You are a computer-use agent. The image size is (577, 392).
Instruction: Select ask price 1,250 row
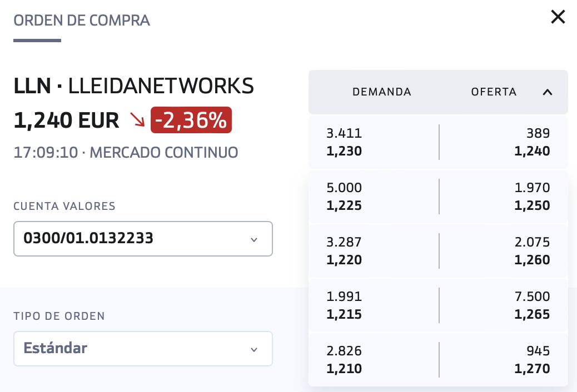click(x=532, y=205)
